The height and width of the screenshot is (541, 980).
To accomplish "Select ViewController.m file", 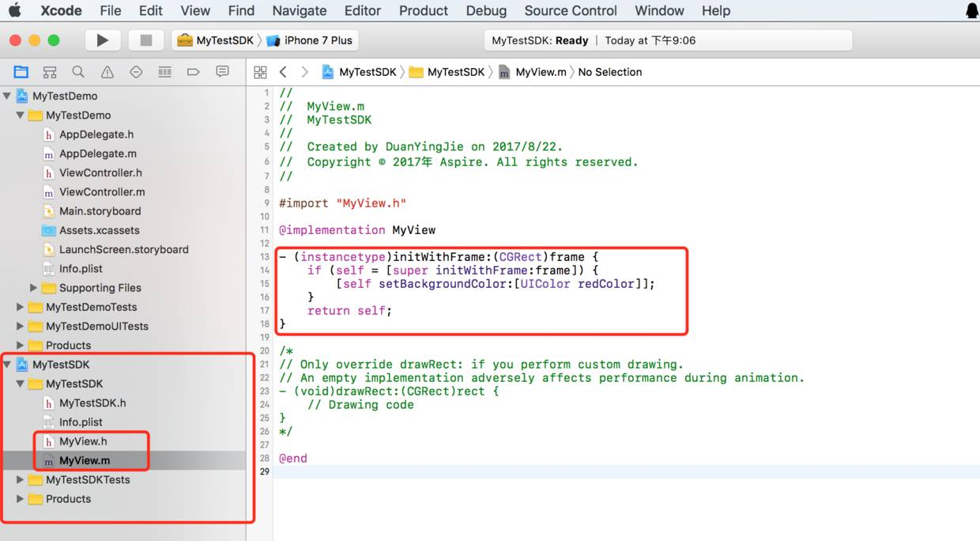I will coord(102,192).
